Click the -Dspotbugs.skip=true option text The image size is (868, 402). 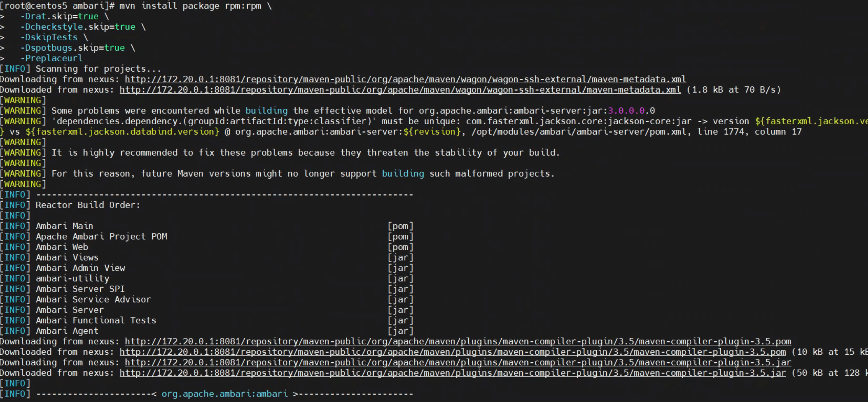73,48
